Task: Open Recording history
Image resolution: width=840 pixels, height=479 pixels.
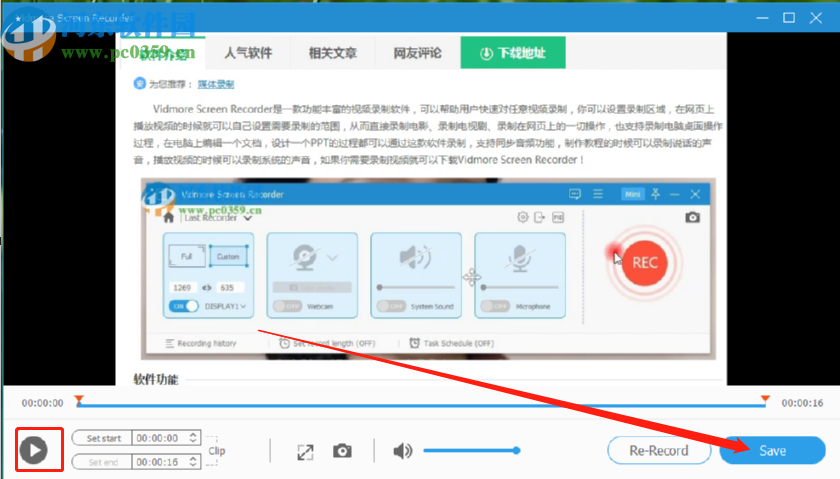Action: point(201,343)
